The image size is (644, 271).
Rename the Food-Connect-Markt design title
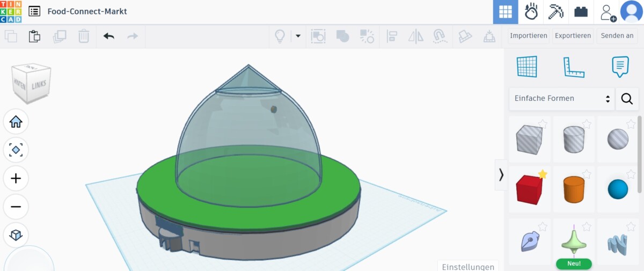coord(87,11)
